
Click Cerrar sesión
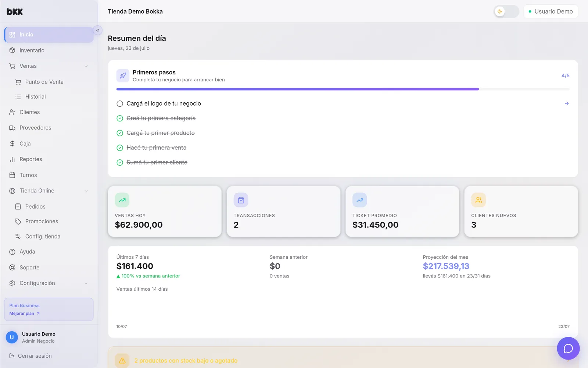coord(31,356)
